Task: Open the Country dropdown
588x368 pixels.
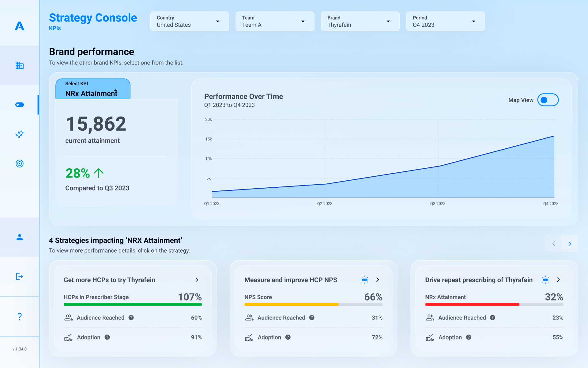Action: tap(190, 21)
